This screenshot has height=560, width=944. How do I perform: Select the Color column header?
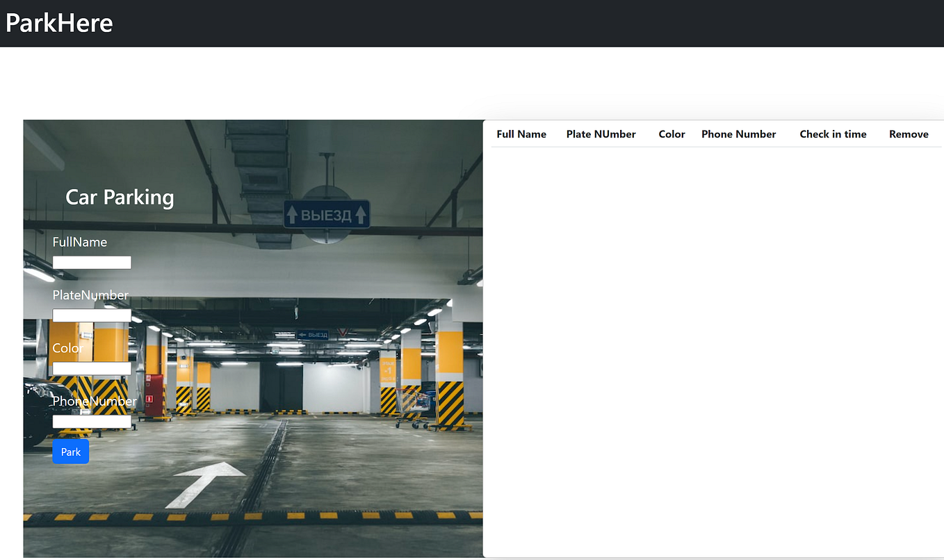click(671, 134)
